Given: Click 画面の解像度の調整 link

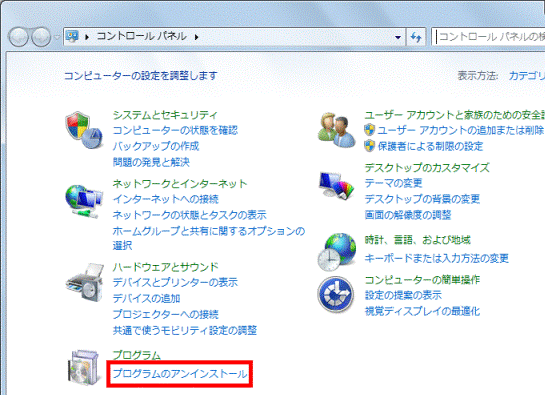Looking at the screenshot, I should [x=408, y=215].
